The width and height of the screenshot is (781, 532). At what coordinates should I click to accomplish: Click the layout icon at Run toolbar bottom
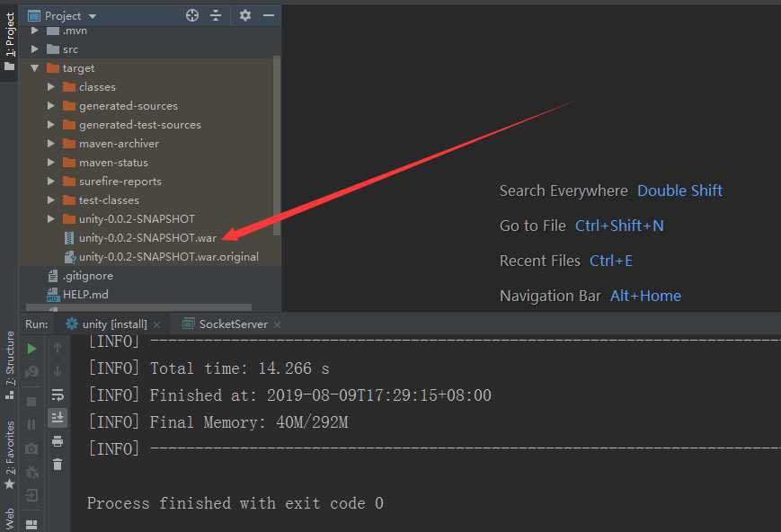click(31, 525)
